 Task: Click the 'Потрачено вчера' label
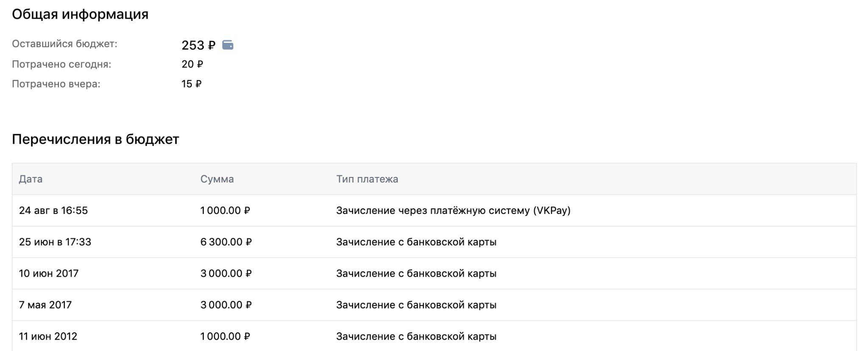56,84
